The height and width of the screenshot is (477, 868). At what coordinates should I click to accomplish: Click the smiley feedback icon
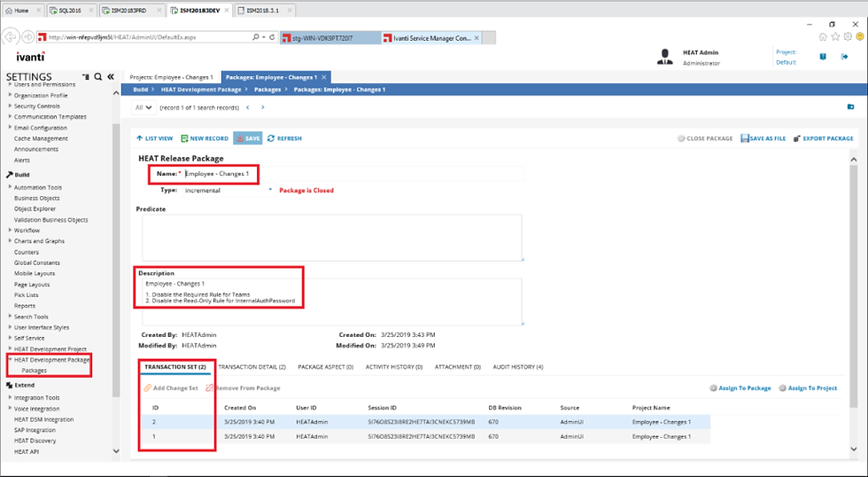click(x=860, y=36)
